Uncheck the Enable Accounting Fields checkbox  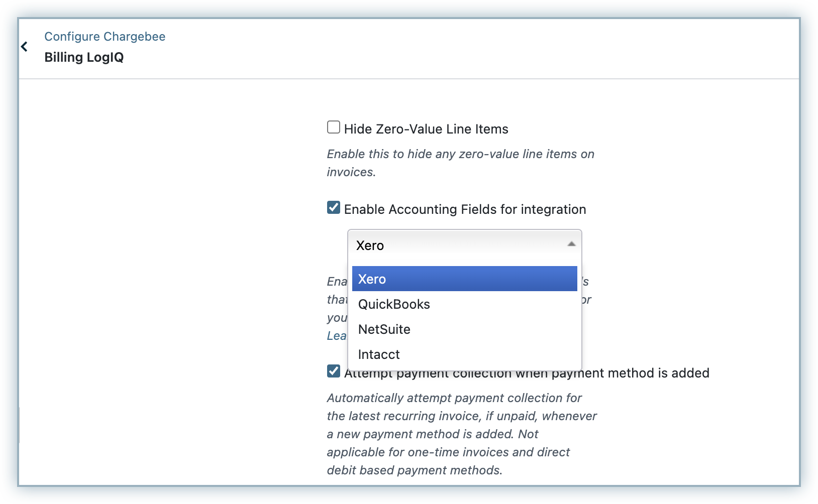pyautogui.click(x=334, y=208)
